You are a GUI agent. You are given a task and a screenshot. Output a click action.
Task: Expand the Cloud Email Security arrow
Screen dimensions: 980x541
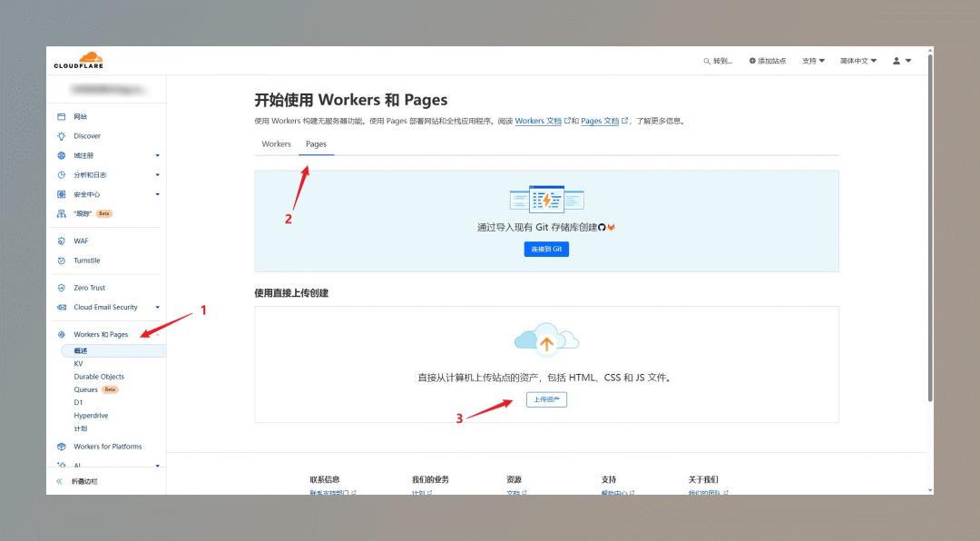pos(158,307)
